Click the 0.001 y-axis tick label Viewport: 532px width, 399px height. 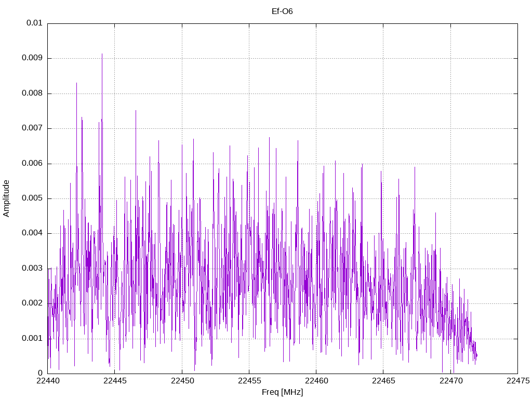click(x=32, y=338)
